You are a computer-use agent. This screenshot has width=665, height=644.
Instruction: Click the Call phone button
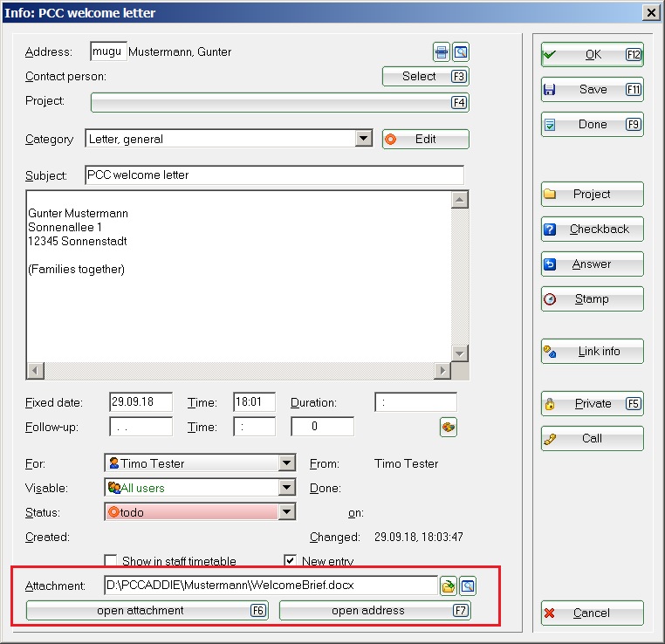[592, 439]
